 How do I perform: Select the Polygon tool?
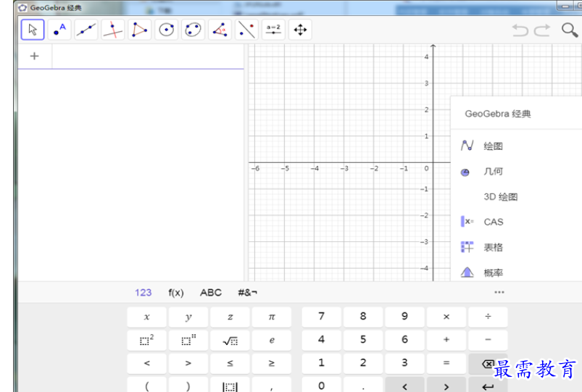[x=140, y=30]
